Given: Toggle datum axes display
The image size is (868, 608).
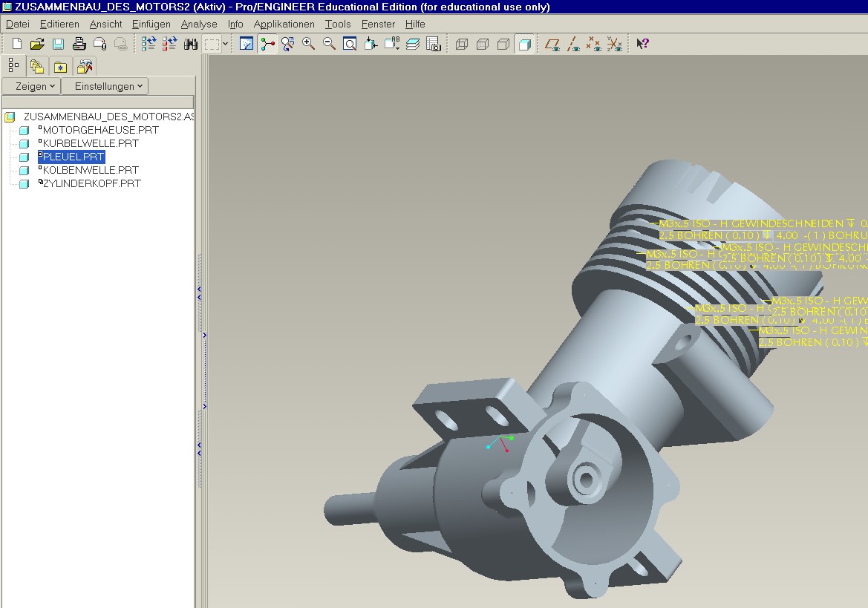Looking at the screenshot, I should tap(572, 45).
